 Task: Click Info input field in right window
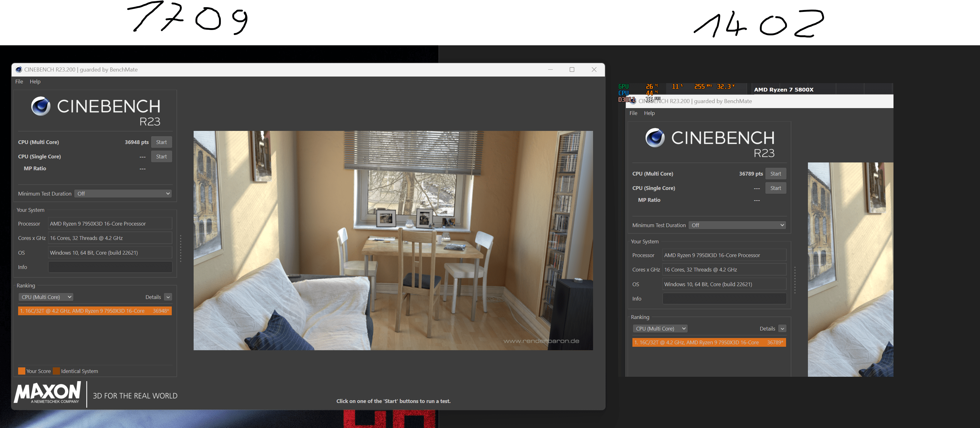[724, 299]
